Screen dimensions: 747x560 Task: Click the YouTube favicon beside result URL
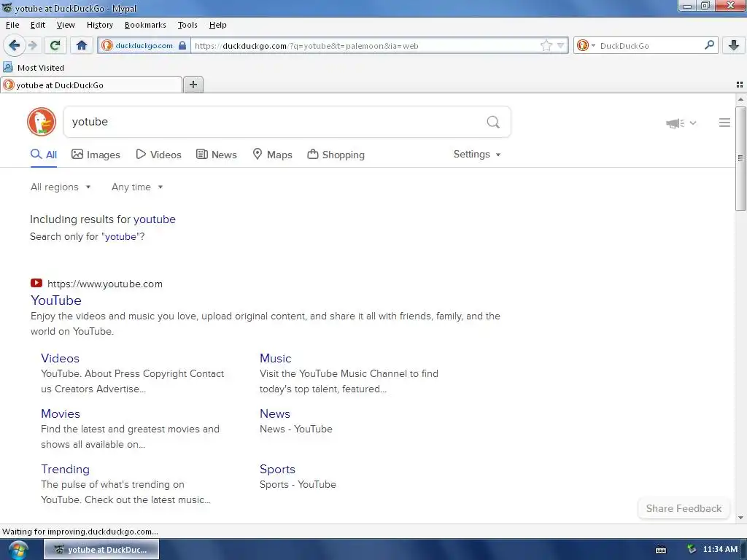click(36, 284)
